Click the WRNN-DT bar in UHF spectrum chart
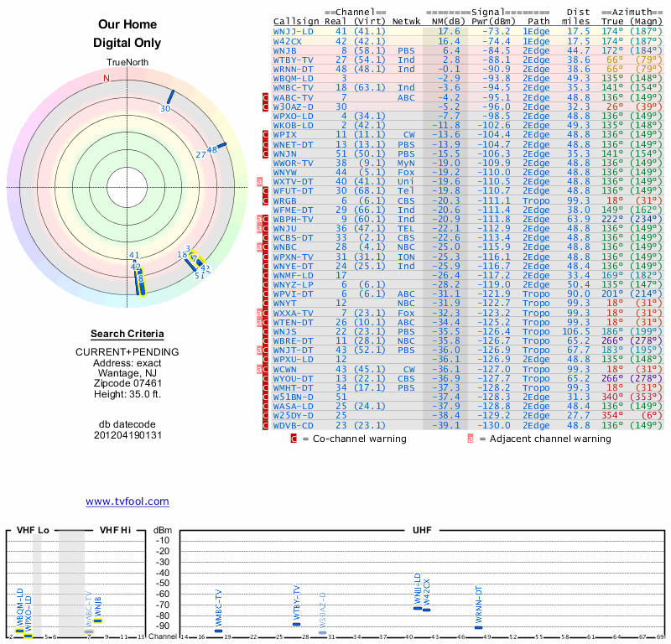The height and width of the screenshot is (644, 671). point(479,626)
